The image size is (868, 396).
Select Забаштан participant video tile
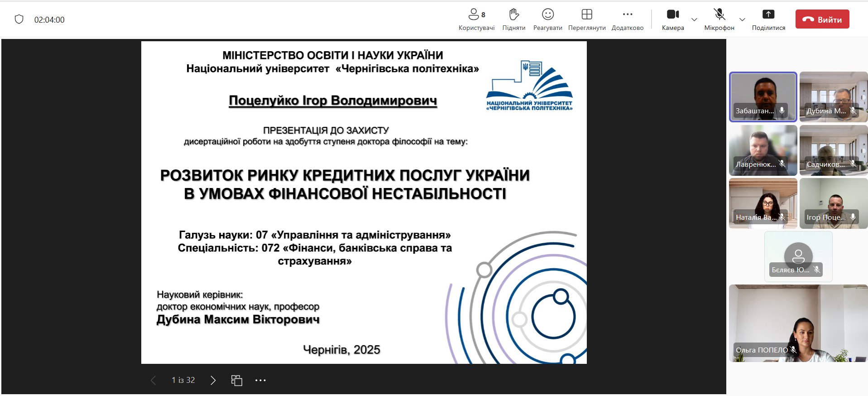(x=763, y=97)
